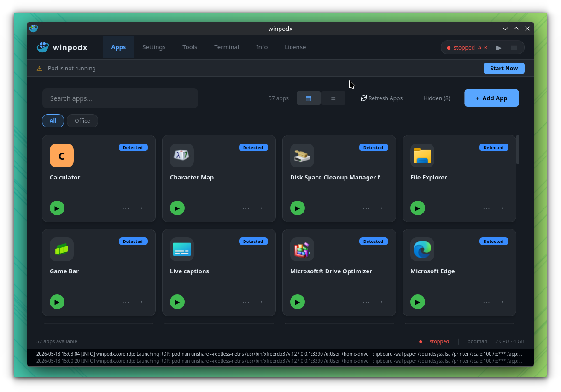The image size is (561, 392).
Task: Click the Detected badge on Microsoft Edge
Action: click(x=494, y=242)
